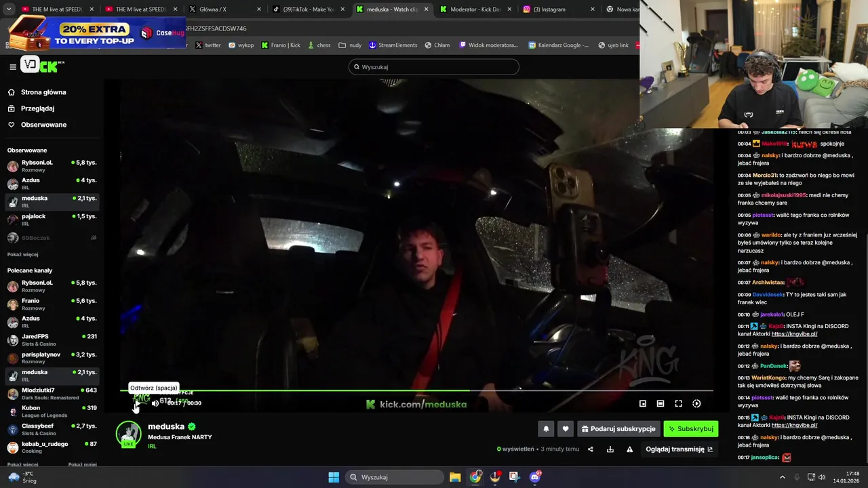
Task: Play the meduska clip
Action: point(137,403)
